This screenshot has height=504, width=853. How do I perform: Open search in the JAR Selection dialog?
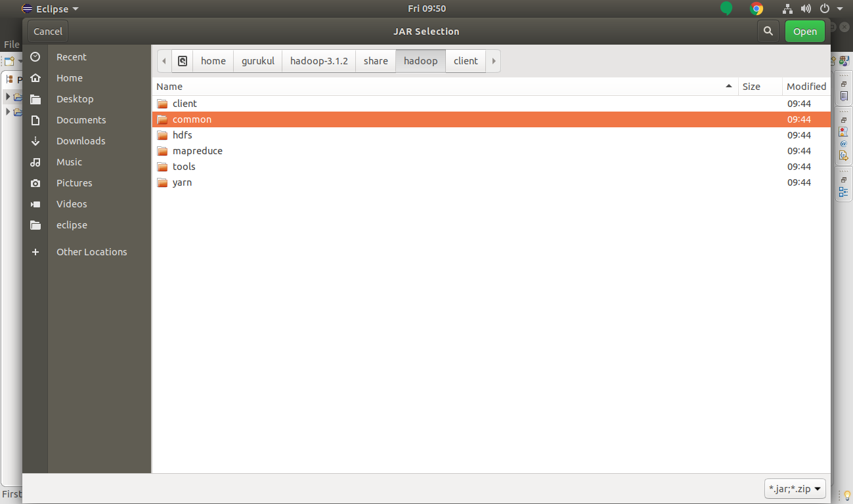[x=768, y=31]
